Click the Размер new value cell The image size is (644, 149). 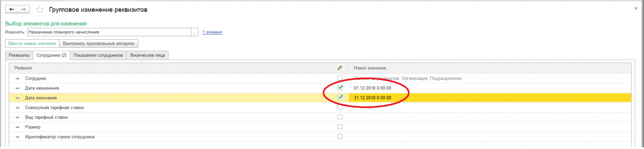coord(490,127)
